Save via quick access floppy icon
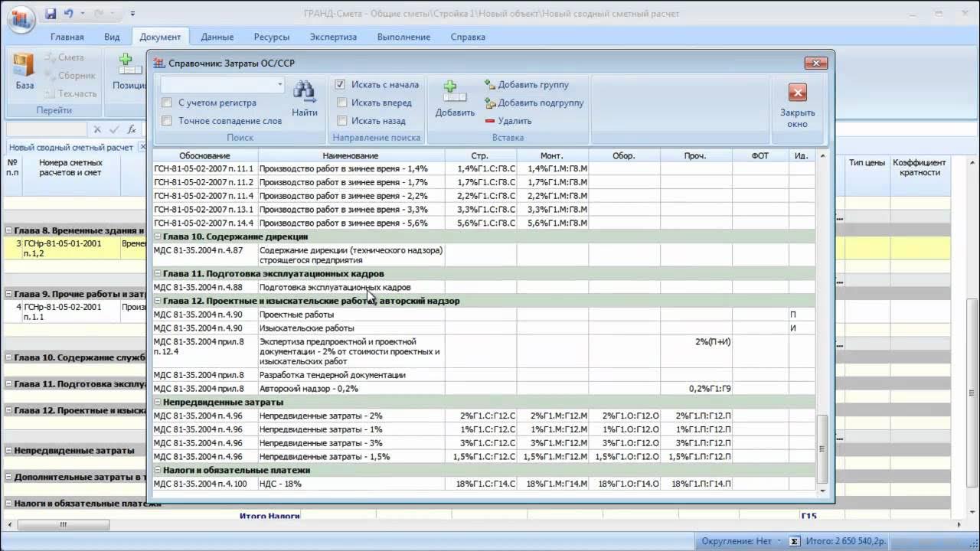Image resolution: width=980 pixels, height=551 pixels. click(51, 14)
